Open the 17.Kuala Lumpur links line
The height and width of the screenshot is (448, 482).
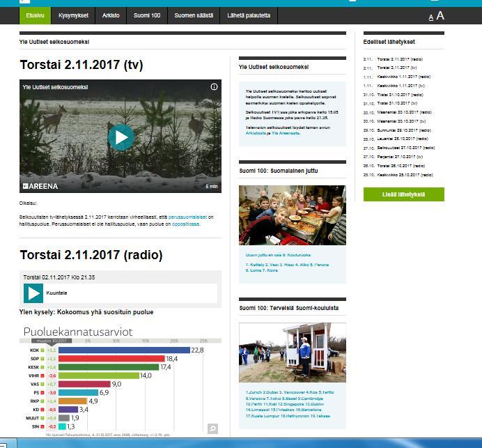click(x=288, y=416)
